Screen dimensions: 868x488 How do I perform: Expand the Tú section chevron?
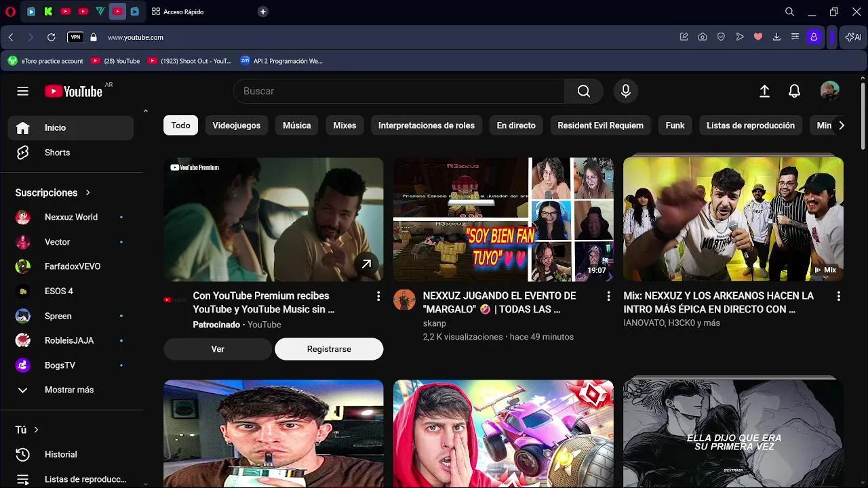(36, 430)
